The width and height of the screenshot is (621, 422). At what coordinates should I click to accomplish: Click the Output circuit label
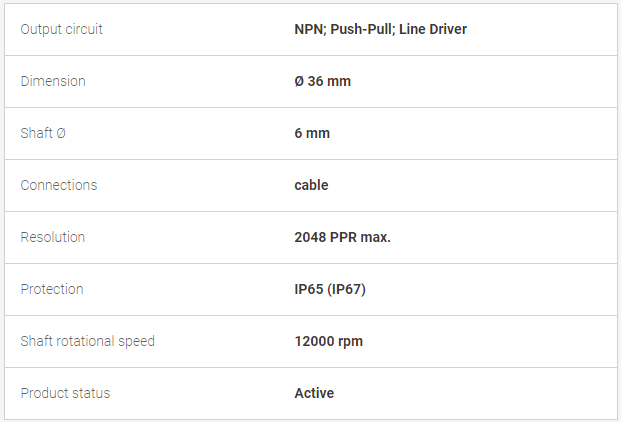pyautogui.click(x=61, y=29)
